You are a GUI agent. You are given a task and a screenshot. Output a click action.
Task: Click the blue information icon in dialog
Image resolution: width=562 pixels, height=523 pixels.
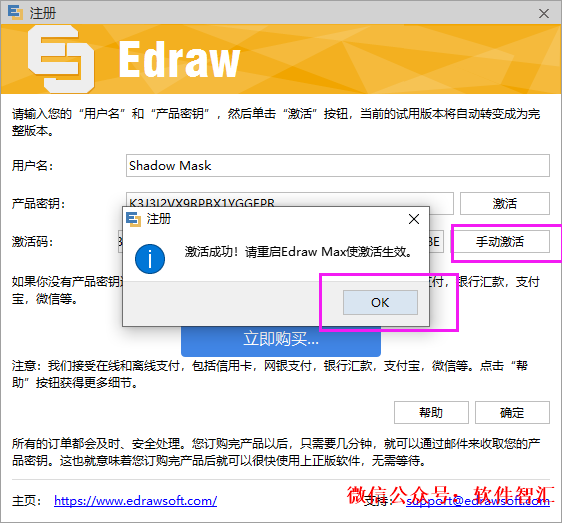click(150, 259)
